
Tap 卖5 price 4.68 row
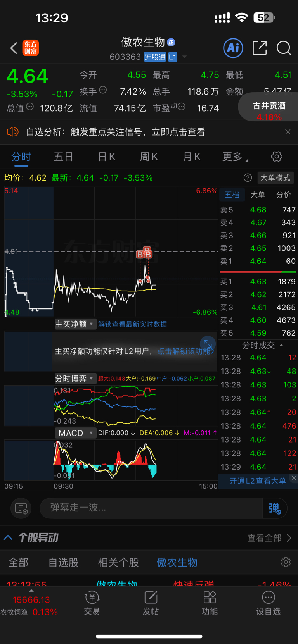pyautogui.click(x=258, y=210)
